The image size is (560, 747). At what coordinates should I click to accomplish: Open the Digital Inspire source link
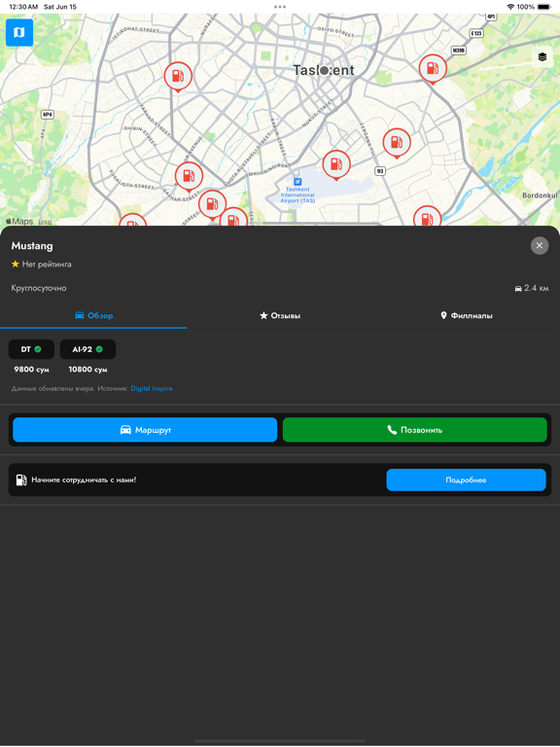[x=152, y=389]
